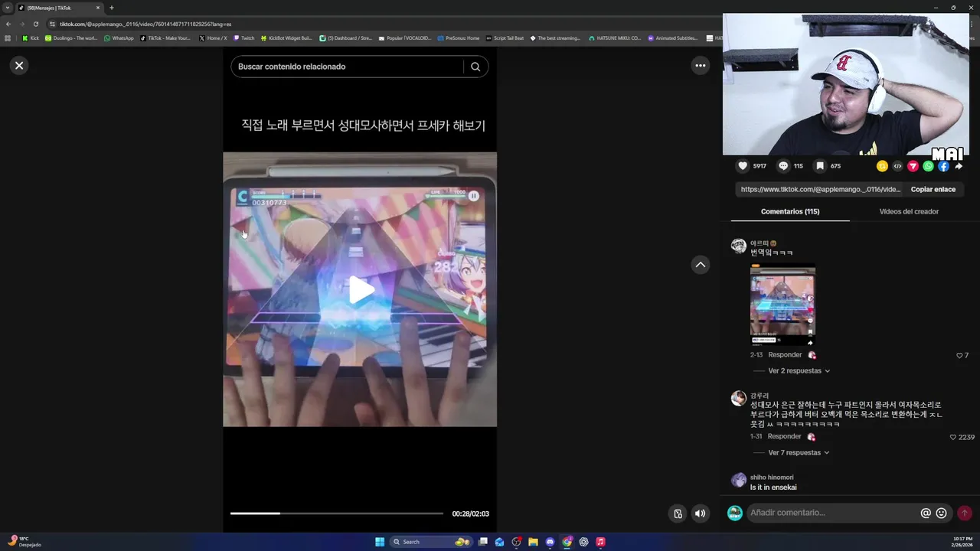Save video with the bookmark icon
Screen dimensions: 980x551
820,166
